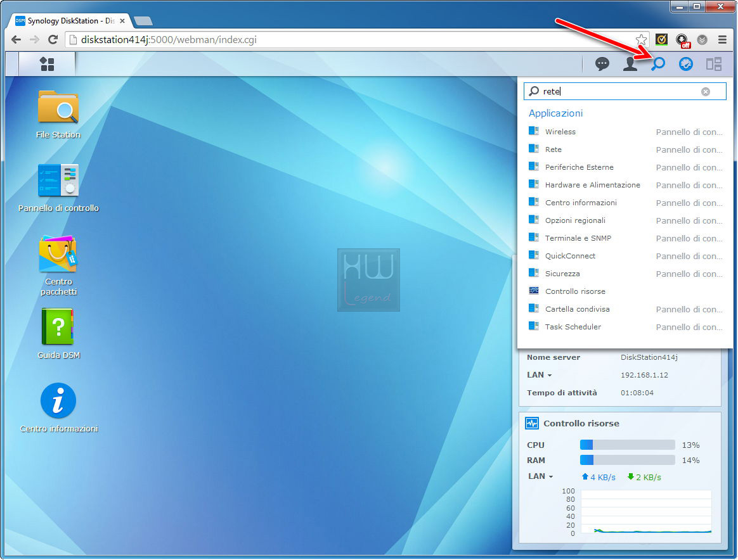Open Centro informazioni search result

(x=625, y=203)
